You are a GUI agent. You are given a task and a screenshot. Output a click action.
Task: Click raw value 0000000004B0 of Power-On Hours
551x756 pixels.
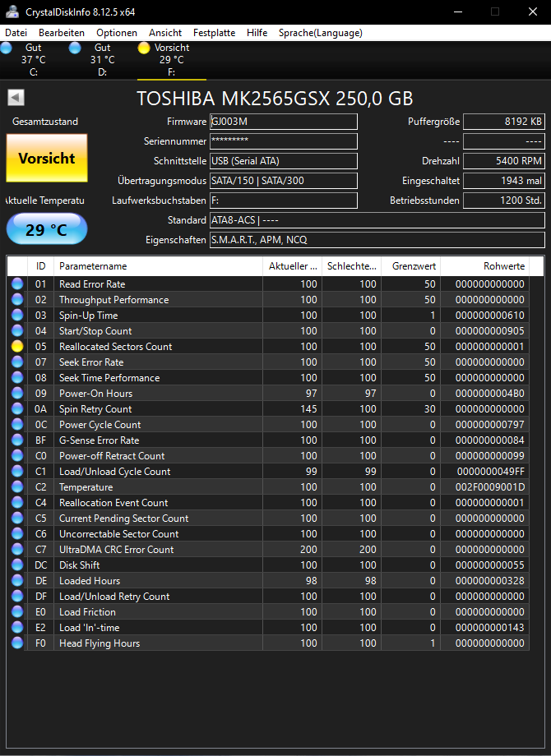coord(489,394)
